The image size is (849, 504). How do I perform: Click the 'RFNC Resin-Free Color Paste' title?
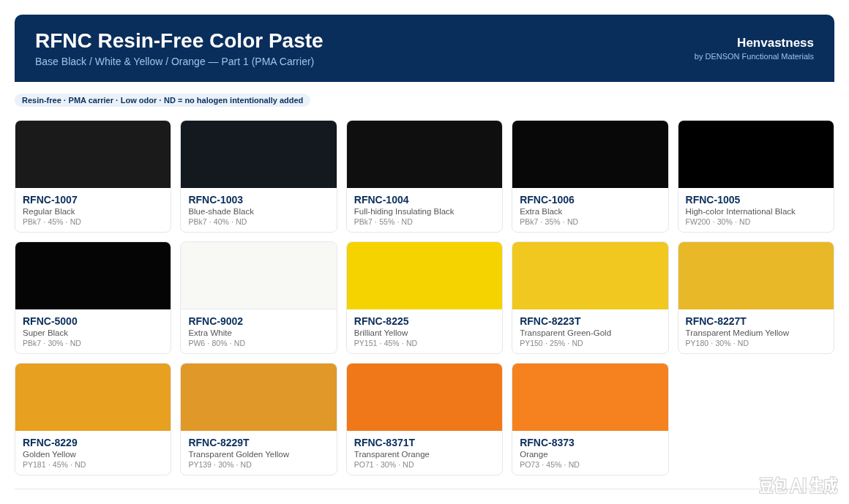(x=179, y=41)
